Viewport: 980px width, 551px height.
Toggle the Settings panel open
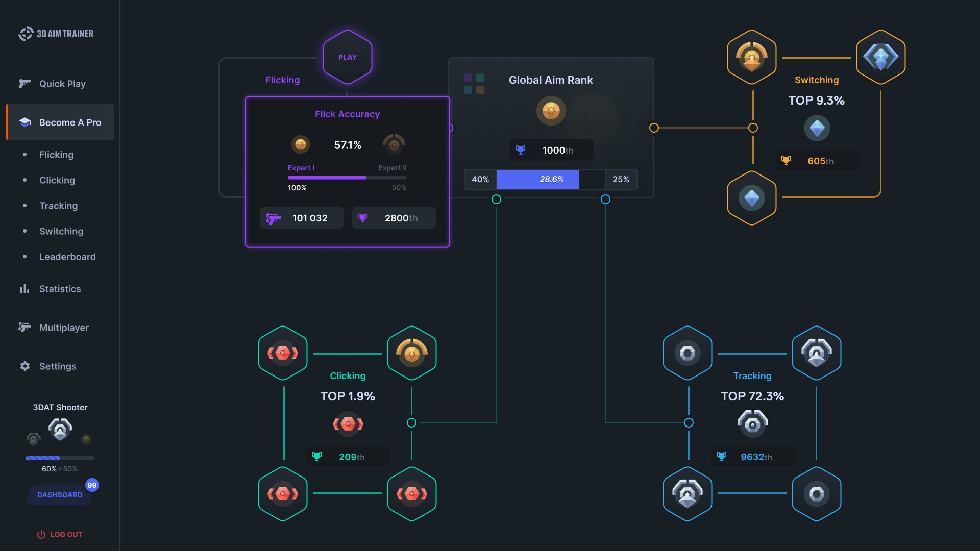point(57,366)
